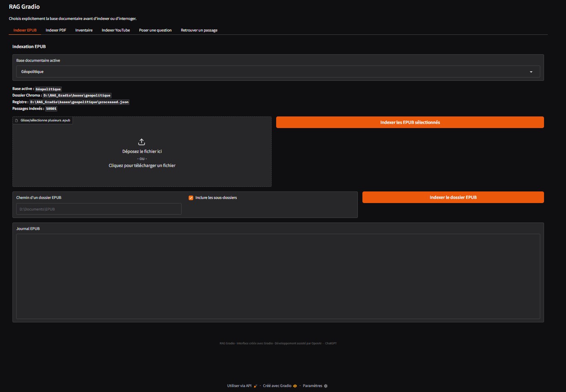566x392 pixels.
Task: Click the Dossier Chroma path D:\RAG_Gradio\bases\geopolitique
Action: click(77, 95)
